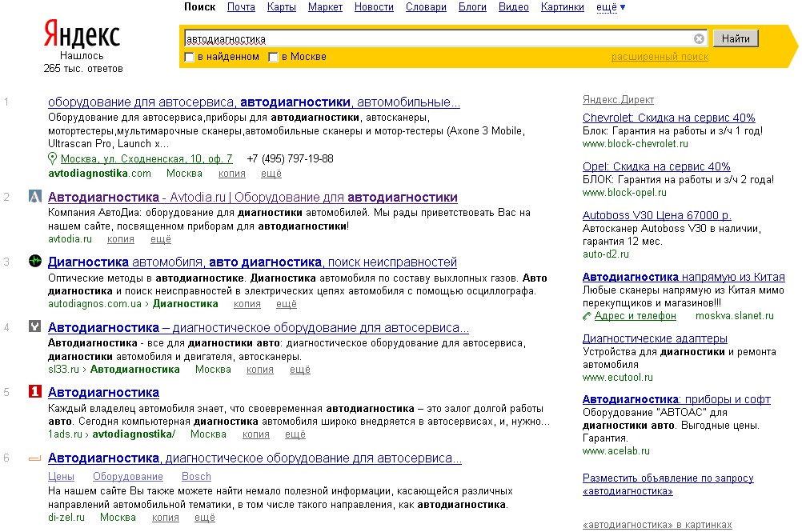Click 'ещё' under 1ads.ru result
Screen dimensions: 802x532
295,434
